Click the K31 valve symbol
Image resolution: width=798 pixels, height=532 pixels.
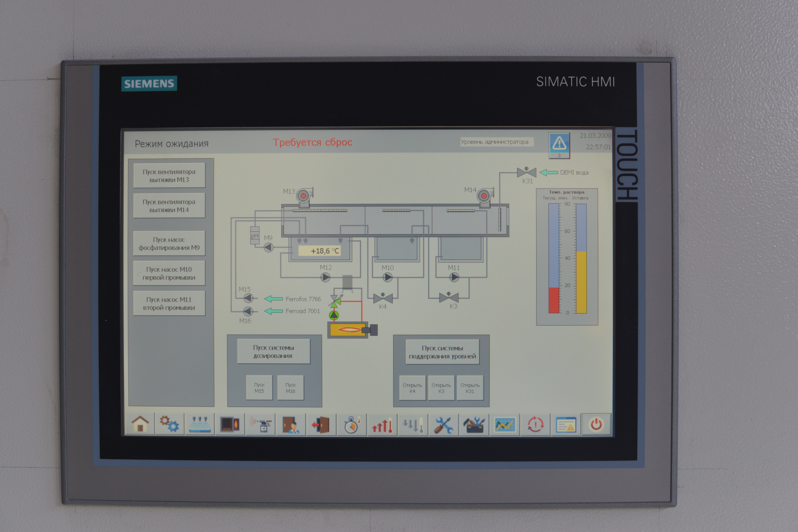(x=527, y=172)
